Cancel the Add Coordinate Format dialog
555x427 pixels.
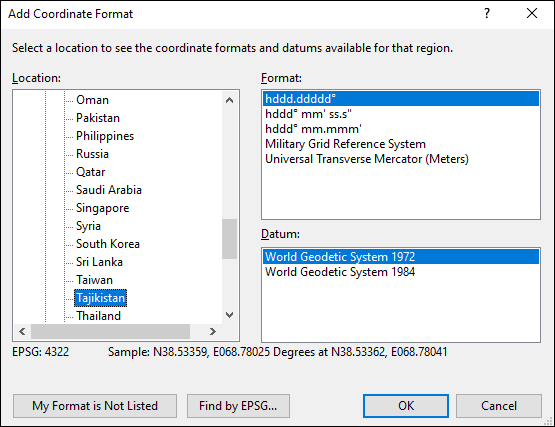(x=499, y=406)
